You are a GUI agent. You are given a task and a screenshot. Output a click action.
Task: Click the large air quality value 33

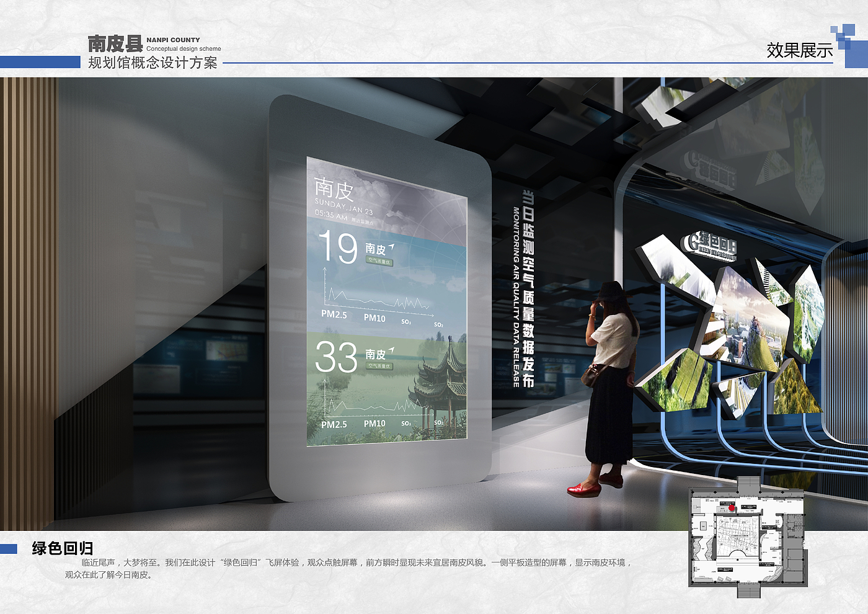(336, 357)
